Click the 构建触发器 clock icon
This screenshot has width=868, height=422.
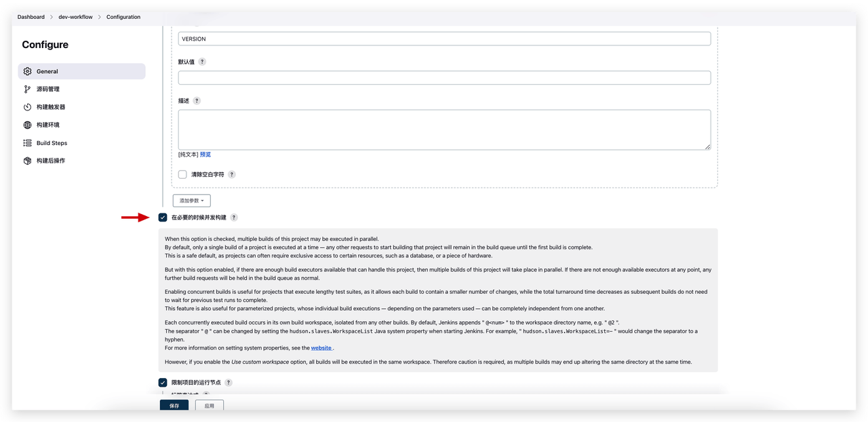[27, 107]
